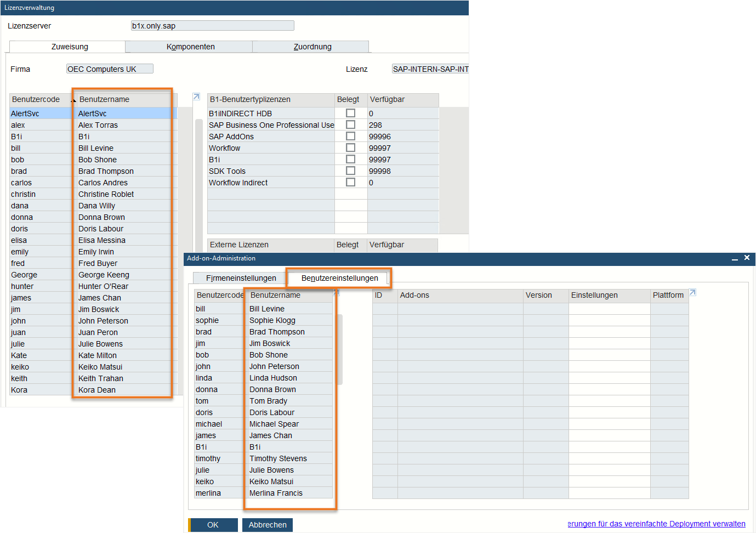Select the Benutzereinstellungen tab
The image size is (756, 533).
[x=338, y=278]
